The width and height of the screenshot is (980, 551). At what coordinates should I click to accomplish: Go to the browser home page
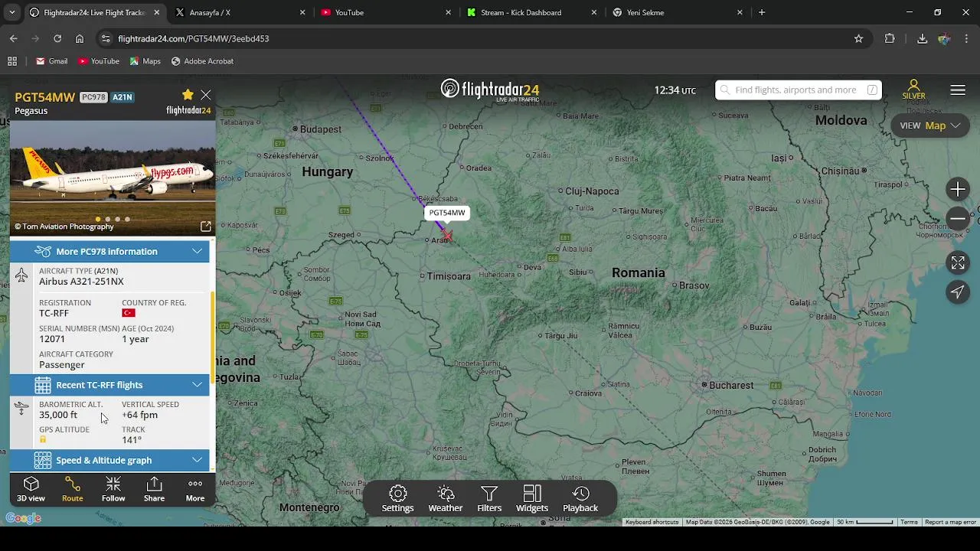80,38
